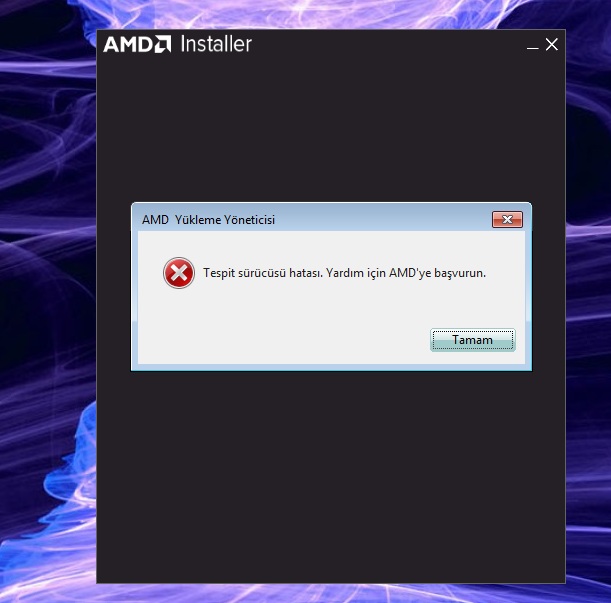611x603 pixels.
Task: Click the wallpaper strip above the installer window
Action: [x=331, y=14]
